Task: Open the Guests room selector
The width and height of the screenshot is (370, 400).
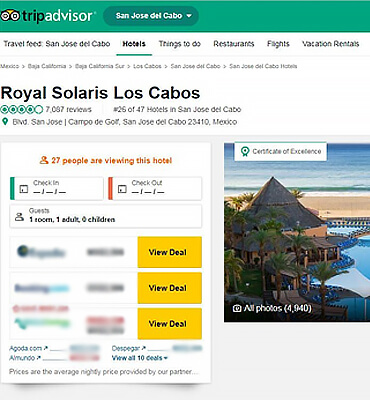Action: click(106, 216)
